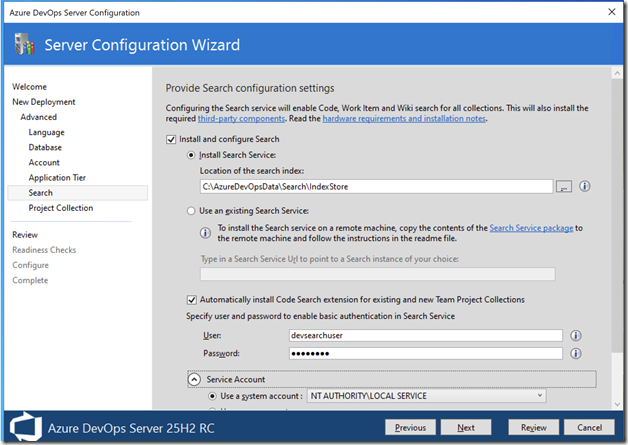
Task: Click the browse button for index location
Action: [x=564, y=186]
